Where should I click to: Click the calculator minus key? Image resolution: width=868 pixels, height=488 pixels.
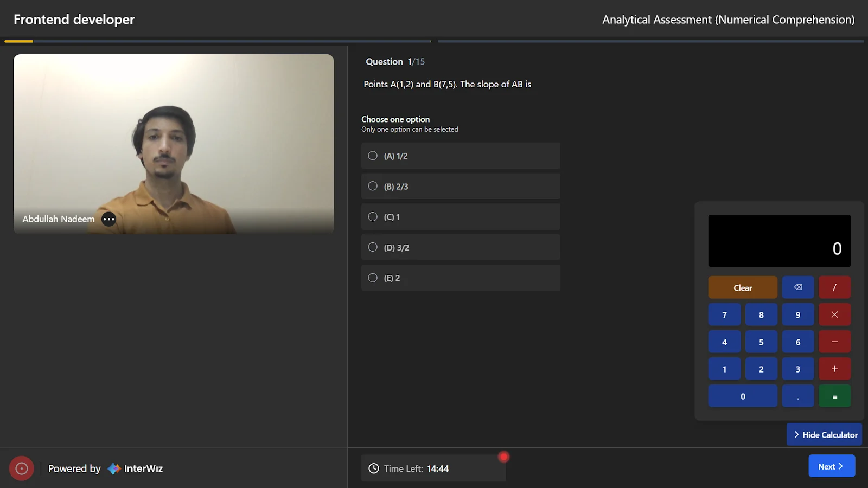[834, 342]
